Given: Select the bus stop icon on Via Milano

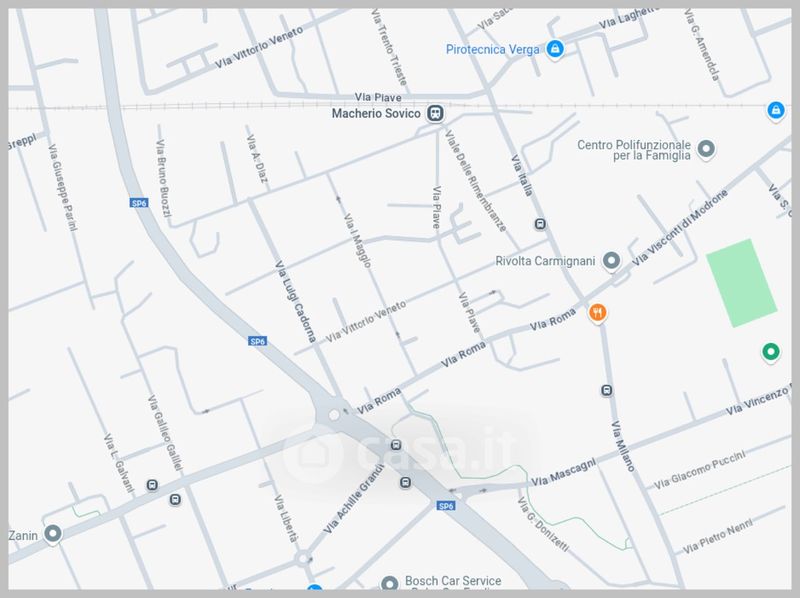Looking at the screenshot, I should (x=606, y=390).
